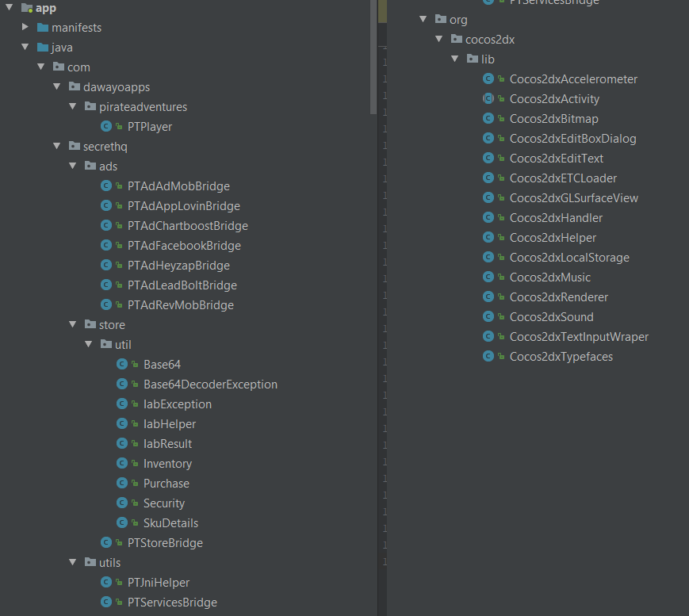Viewport: 689px width, 616px height.
Task: Click the class icon next to PTAdAdMobBridge
Action: tap(106, 186)
